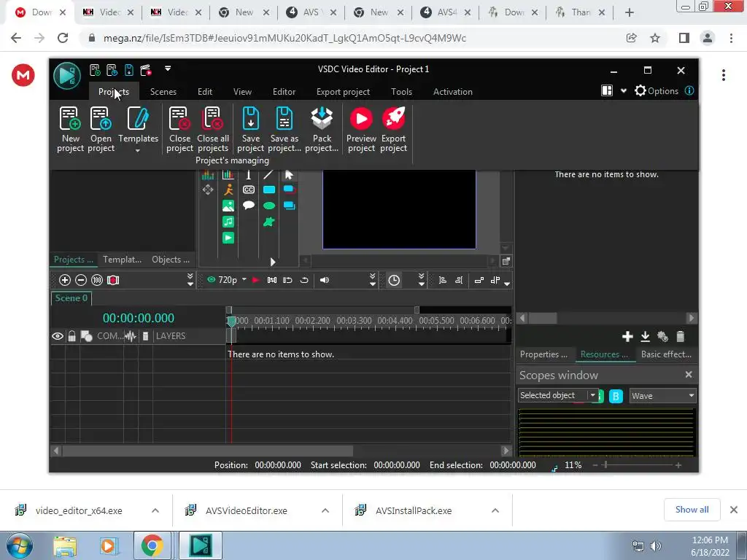Open the Editor ribbon tab
Screen dimensions: 747x560
pos(284,92)
